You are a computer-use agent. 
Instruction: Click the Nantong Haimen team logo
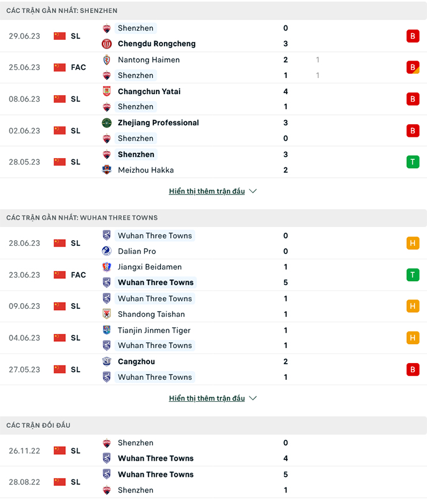tap(107, 59)
